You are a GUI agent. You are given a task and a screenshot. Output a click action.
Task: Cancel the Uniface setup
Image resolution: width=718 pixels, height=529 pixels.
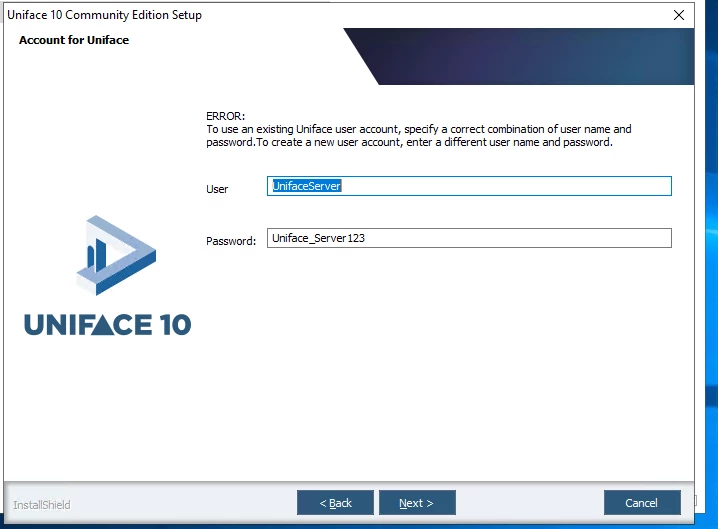[642, 502]
